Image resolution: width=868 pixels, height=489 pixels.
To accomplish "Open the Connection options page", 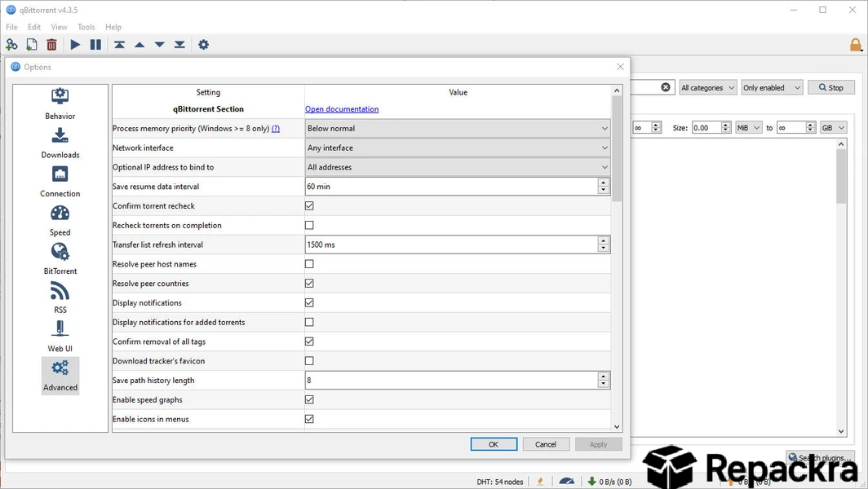I will (60, 182).
